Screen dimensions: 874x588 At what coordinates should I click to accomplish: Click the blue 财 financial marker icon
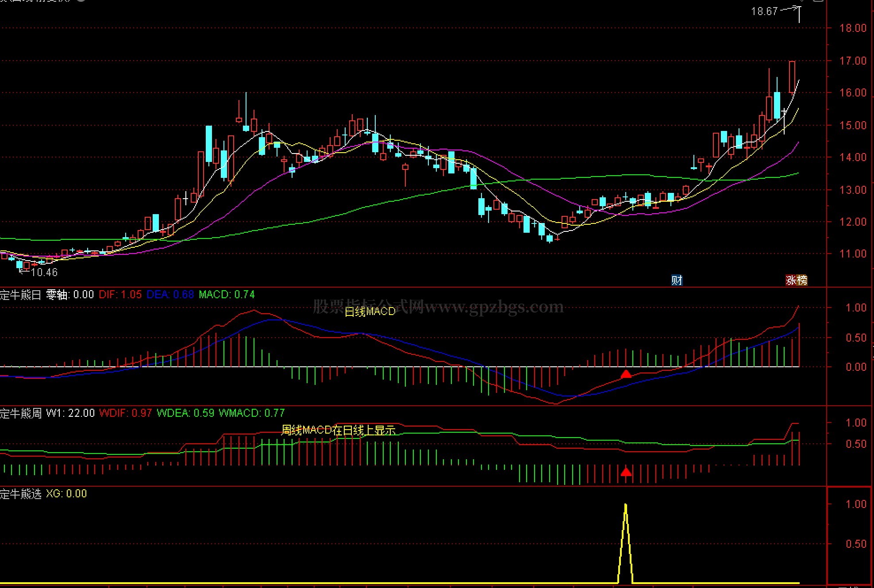pyautogui.click(x=677, y=280)
